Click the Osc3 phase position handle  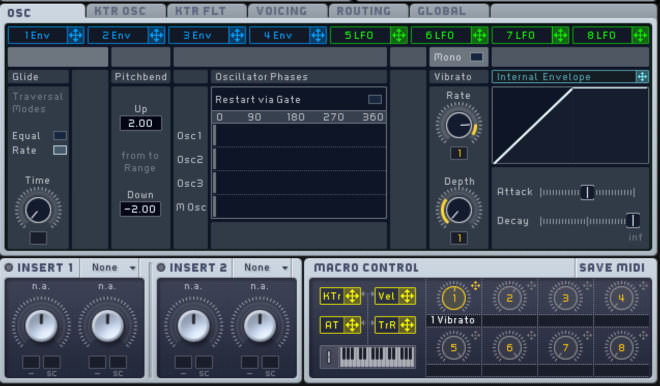(215, 183)
